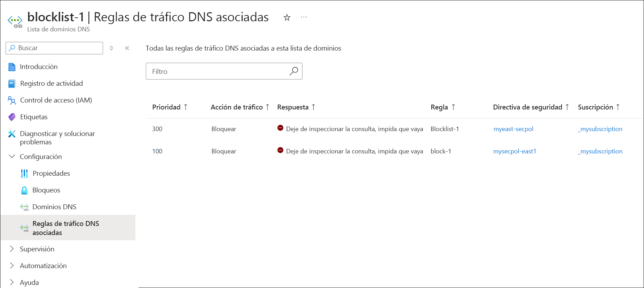Expand the Supervisión section
644x288 pixels.
coord(12,249)
